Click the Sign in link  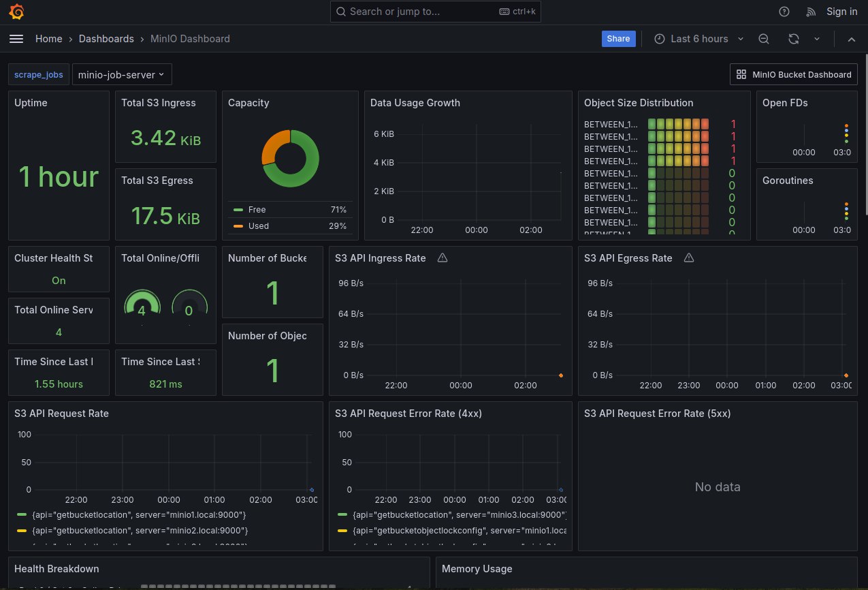tap(842, 12)
